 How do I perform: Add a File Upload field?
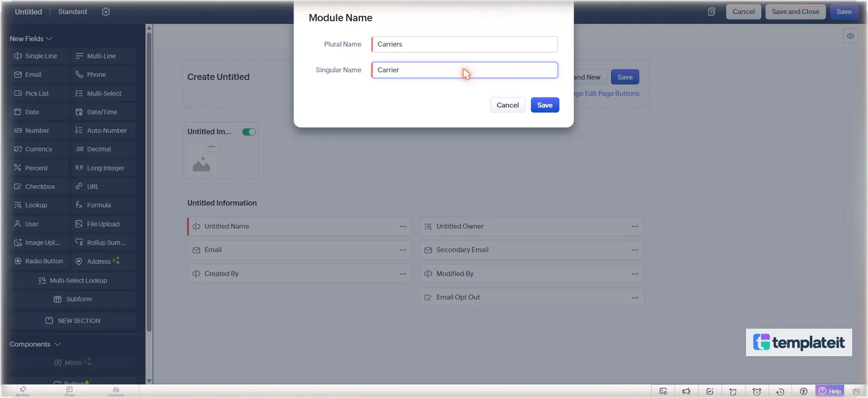coord(103,224)
